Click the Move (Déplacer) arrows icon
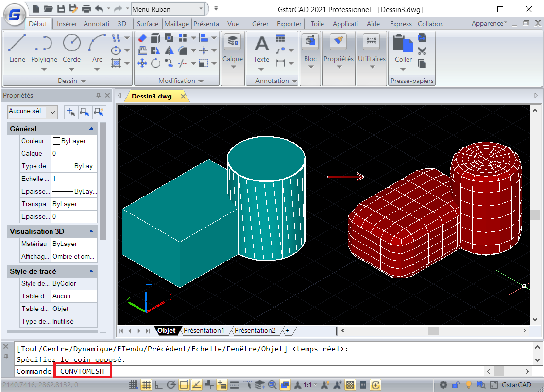The width and height of the screenshot is (544, 392). 142,63
